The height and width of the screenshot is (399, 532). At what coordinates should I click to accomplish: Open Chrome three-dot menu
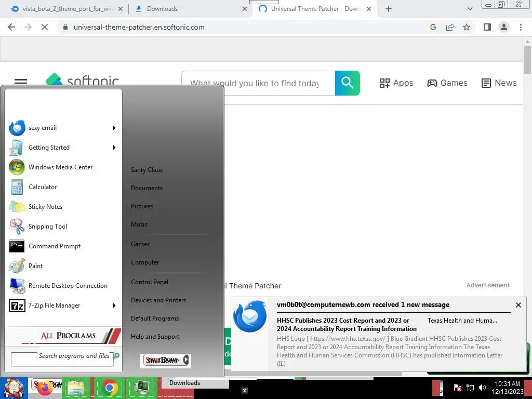521,27
